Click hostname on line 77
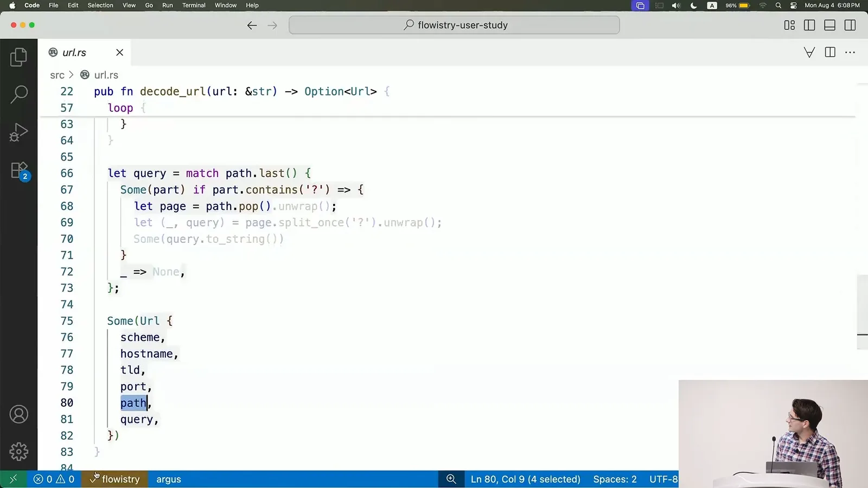This screenshot has height=488, width=868. (146, 354)
